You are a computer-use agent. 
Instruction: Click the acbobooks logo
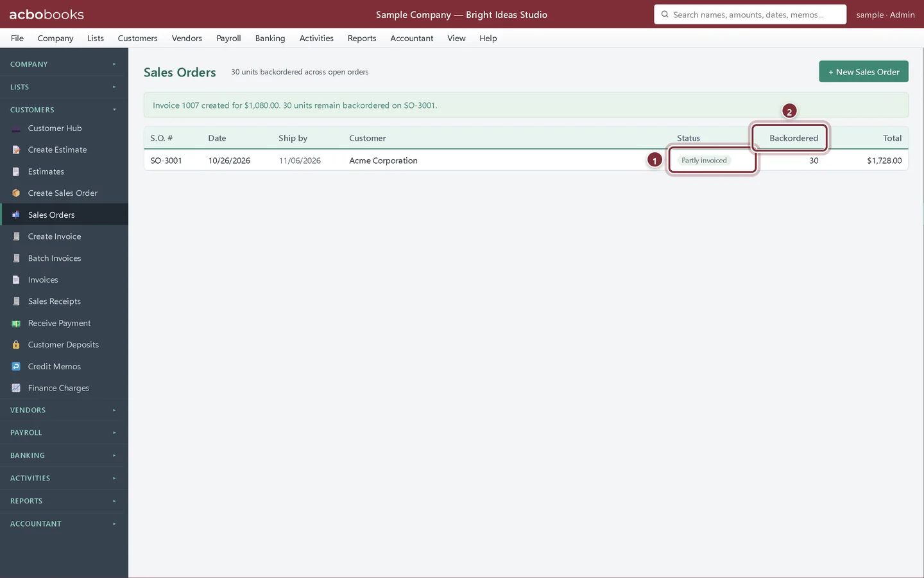[x=46, y=14]
